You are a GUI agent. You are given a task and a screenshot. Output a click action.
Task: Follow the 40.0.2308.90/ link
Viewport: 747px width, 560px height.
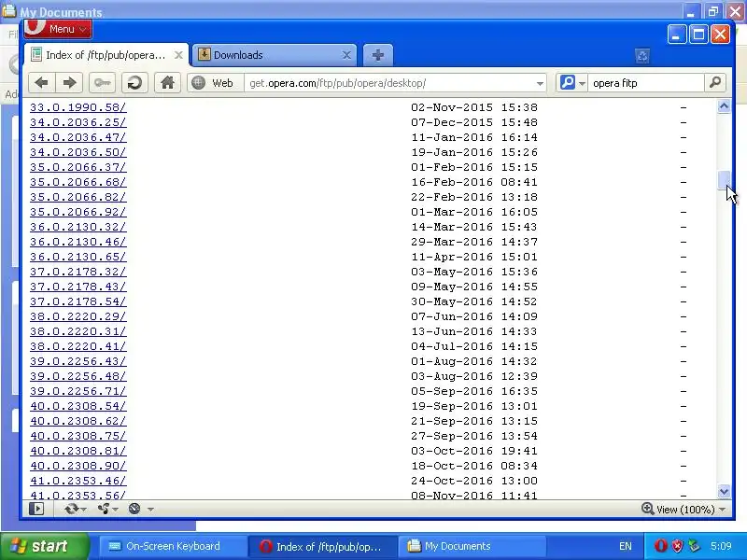click(x=78, y=466)
